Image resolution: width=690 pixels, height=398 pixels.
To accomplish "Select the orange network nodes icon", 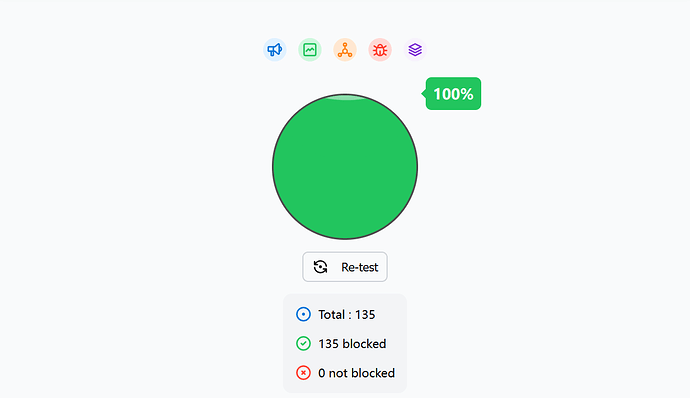I will 345,50.
